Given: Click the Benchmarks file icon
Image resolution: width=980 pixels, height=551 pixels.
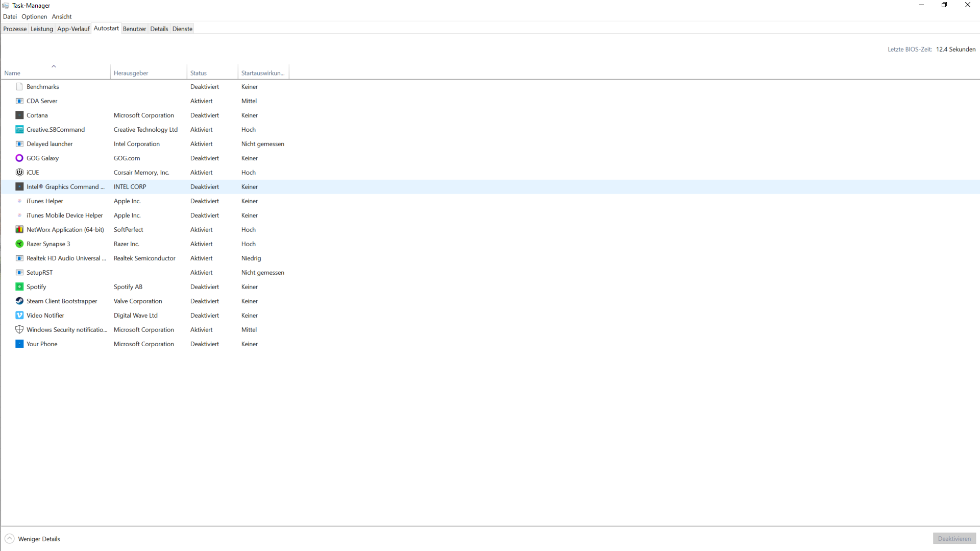Looking at the screenshot, I should coord(19,87).
